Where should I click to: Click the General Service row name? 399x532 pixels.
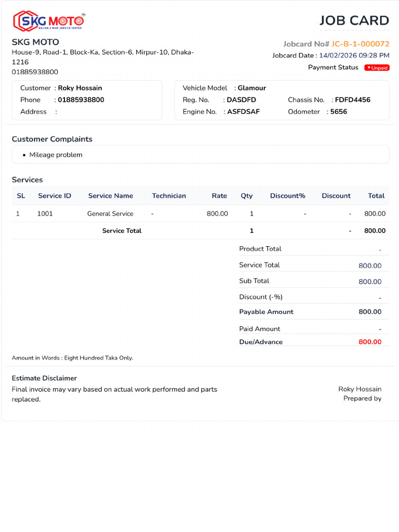pyautogui.click(x=110, y=214)
